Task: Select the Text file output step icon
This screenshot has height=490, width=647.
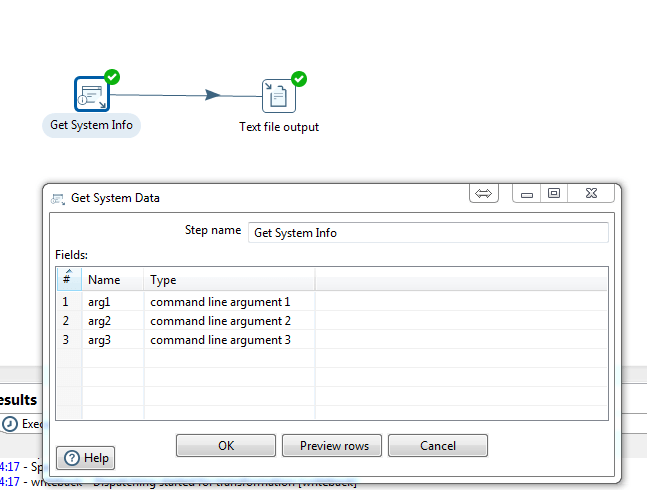Action: tap(279, 96)
